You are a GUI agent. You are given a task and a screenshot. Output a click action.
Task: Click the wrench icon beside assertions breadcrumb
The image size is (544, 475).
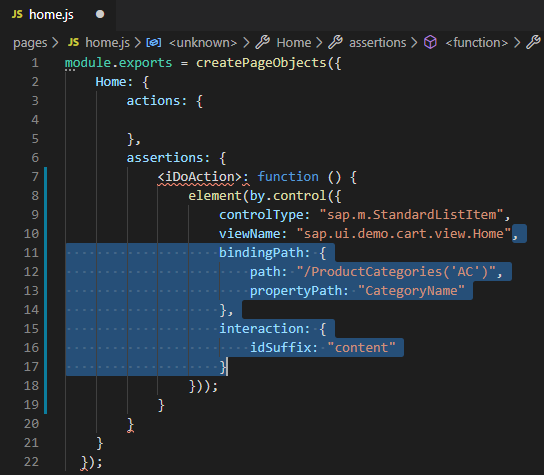click(x=335, y=42)
